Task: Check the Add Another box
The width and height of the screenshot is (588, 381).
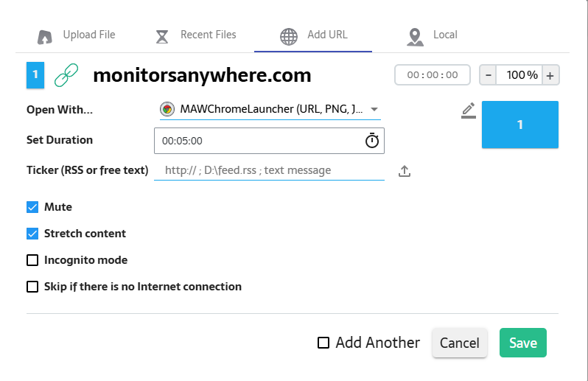Action: 323,343
